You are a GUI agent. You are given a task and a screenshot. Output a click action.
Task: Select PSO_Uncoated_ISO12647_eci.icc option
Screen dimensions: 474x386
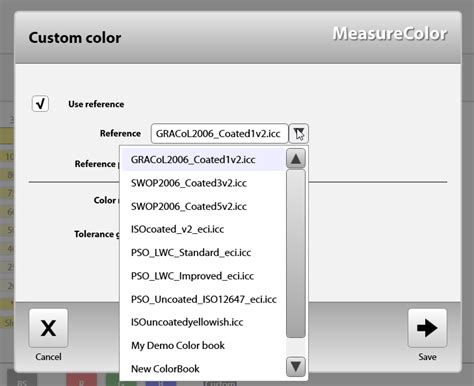pyautogui.click(x=203, y=299)
